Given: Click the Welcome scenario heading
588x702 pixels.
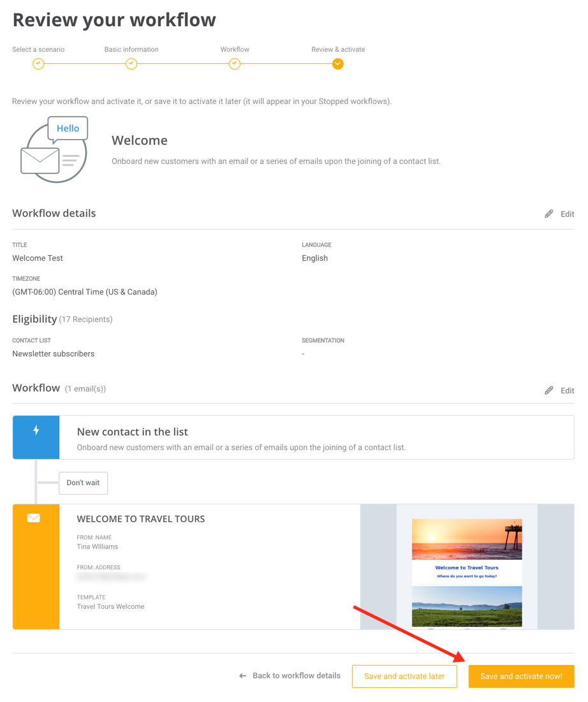Looking at the screenshot, I should [x=139, y=140].
